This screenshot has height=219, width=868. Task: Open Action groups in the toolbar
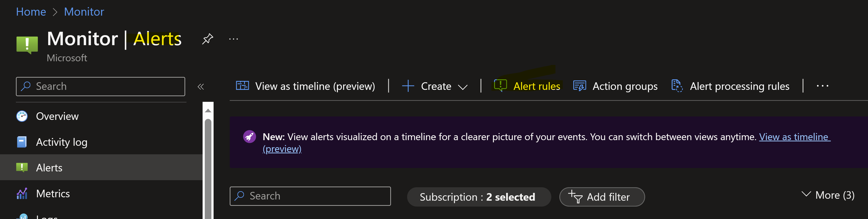click(x=615, y=86)
